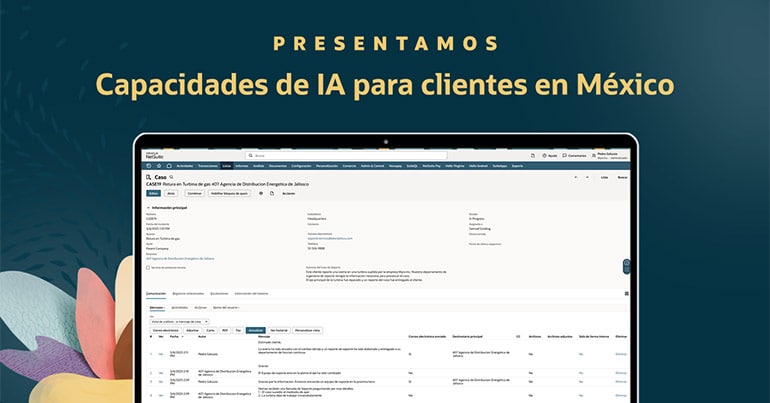Image resolution: width=770 pixels, height=403 pixels.
Task: Click the Buscar link at top right
Action: pyautogui.click(x=622, y=177)
